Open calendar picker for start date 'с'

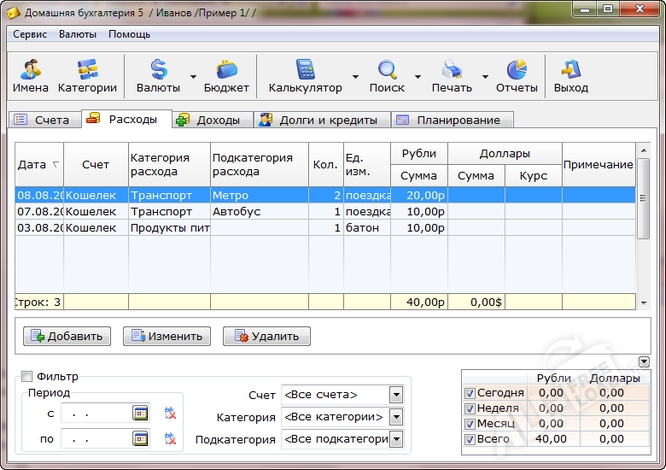(140, 412)
